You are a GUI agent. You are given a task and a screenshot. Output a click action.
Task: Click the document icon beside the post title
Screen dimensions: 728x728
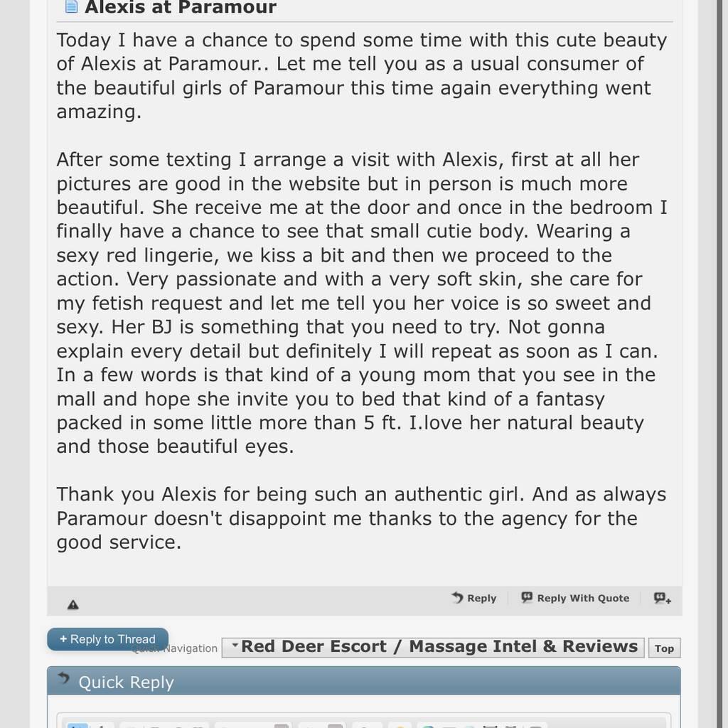[71, 6]
